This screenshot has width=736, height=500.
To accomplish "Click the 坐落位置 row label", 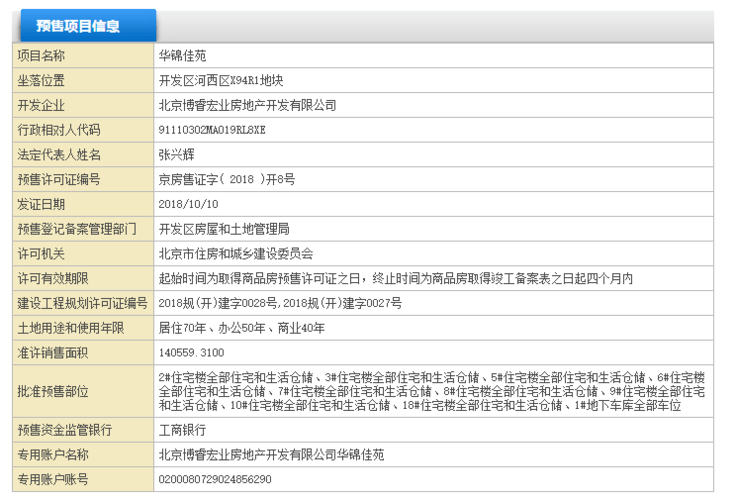I will point(41,81).
